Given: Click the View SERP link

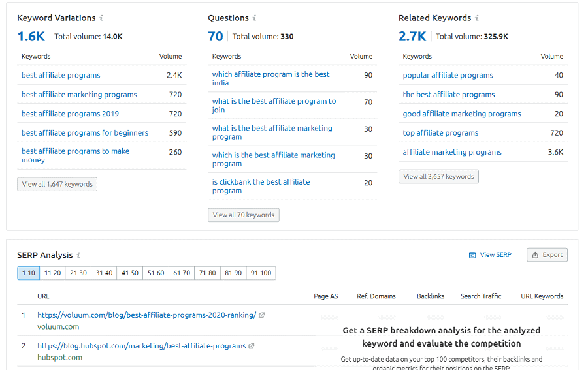Looking at the screenshot, I should [x=490, y=254].
